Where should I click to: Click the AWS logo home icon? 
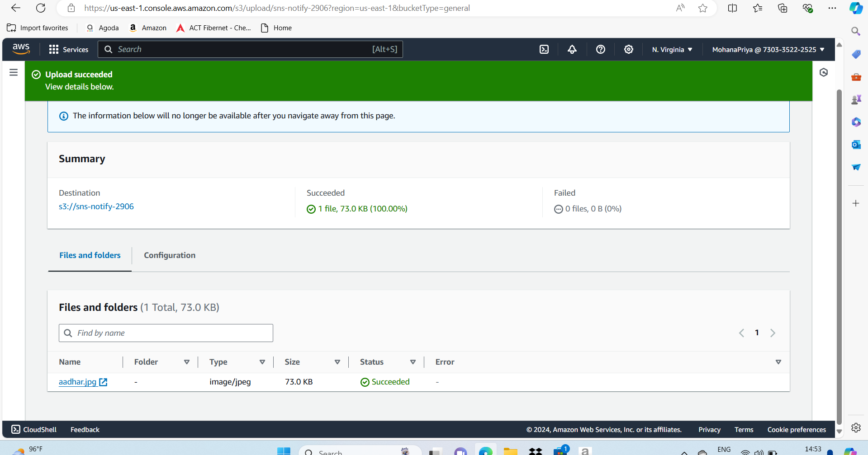point(21,49)
